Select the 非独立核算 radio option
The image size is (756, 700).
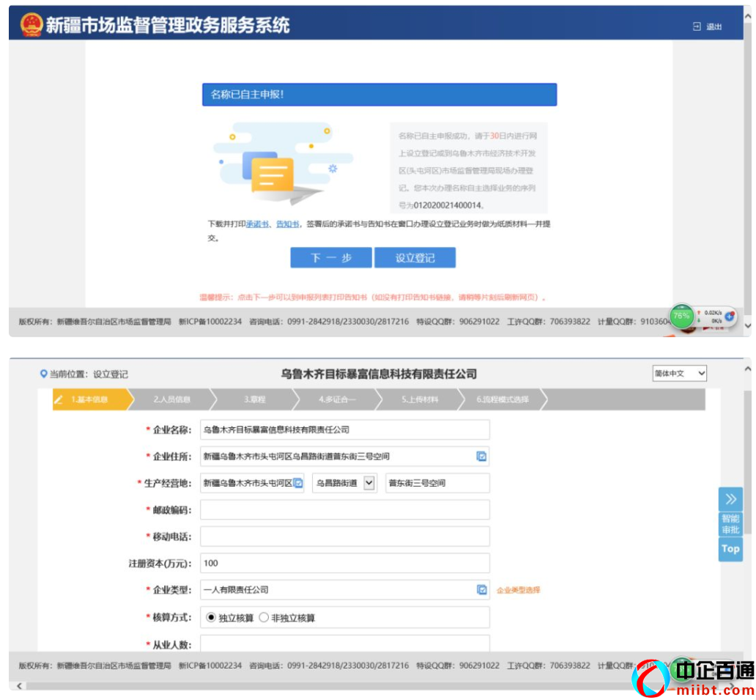pos(263,616)
